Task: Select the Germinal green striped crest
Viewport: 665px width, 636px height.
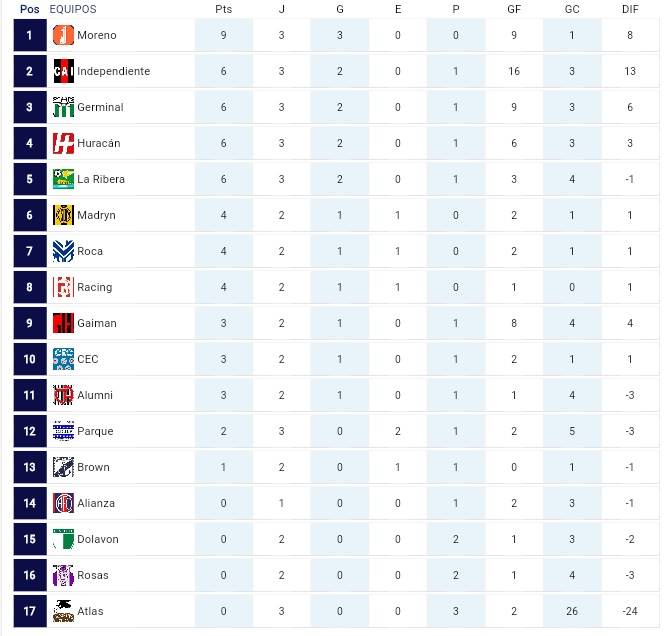Action: tap(63, 107)
